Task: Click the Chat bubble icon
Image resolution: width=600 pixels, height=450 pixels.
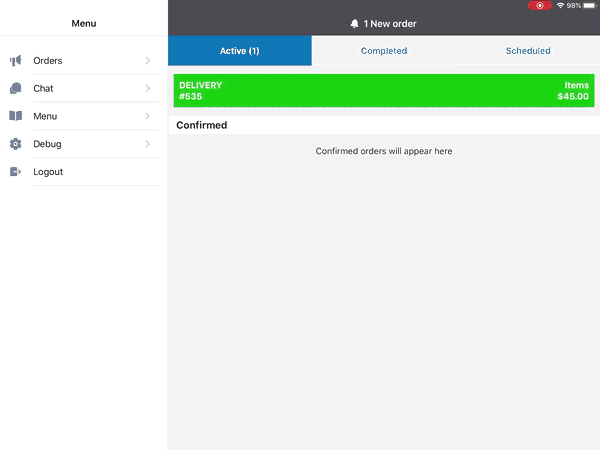Action: 15,88
